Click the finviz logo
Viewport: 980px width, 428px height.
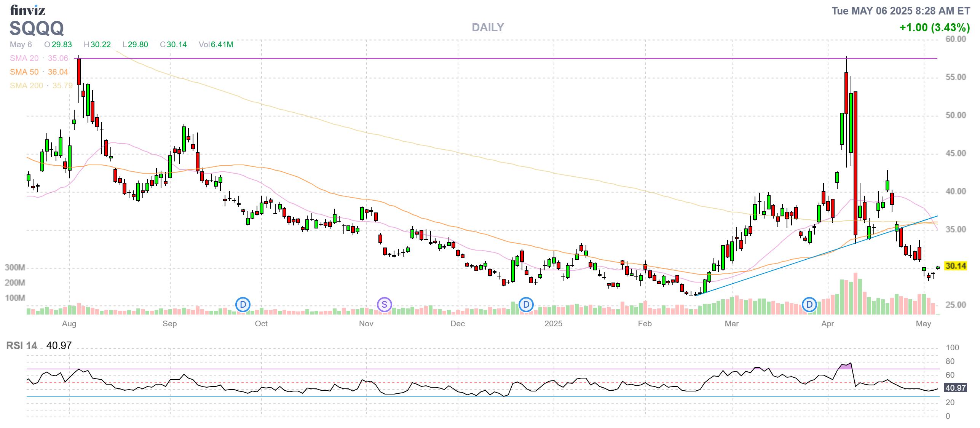pyautogui.click(x=27, y=10)
